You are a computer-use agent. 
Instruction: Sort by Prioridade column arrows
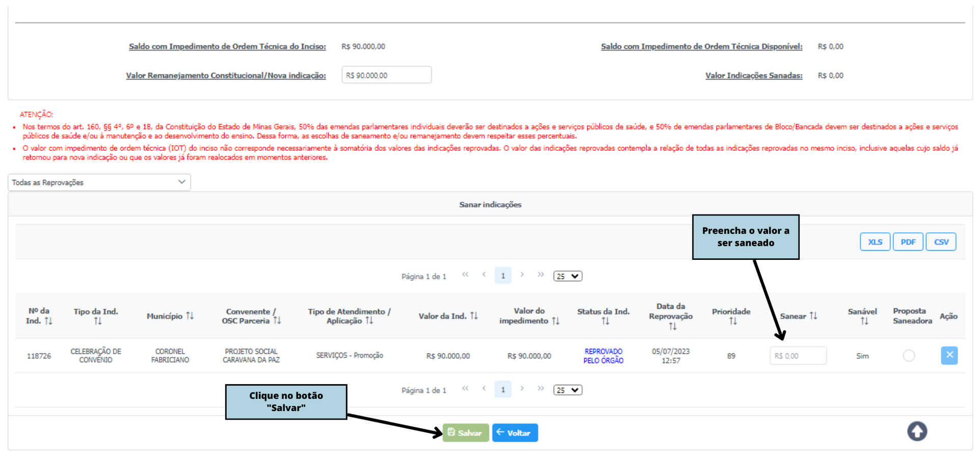click(733, 321)
